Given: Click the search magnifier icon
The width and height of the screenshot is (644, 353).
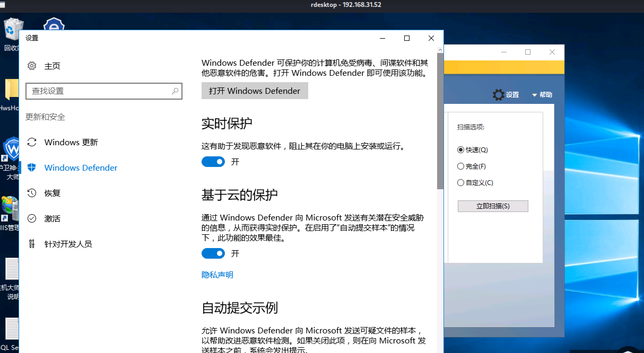Looking at the screenshot, I should pyautogui.click(x=175, y=91).
